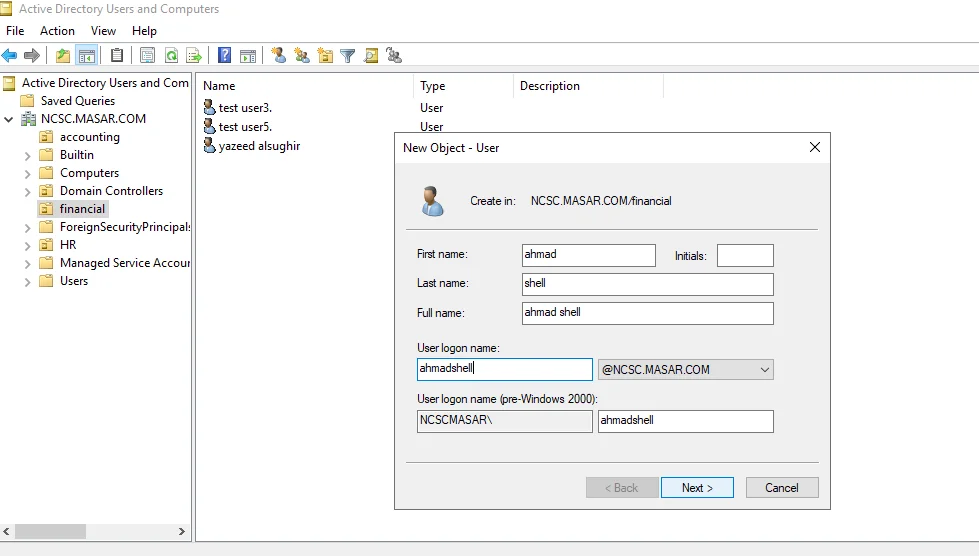The image size is (979, 556).
Task: Click the Saved Queries folder icon
Action: coord(27,100)
